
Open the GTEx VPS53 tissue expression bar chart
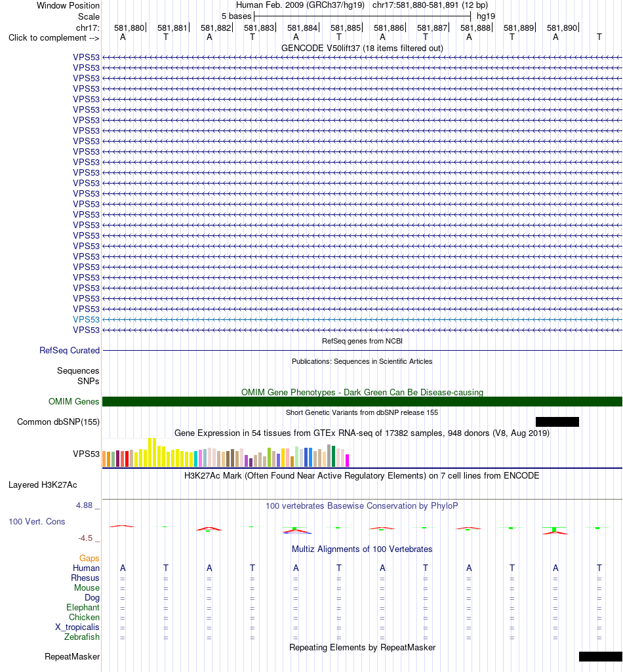click(226, 452)
